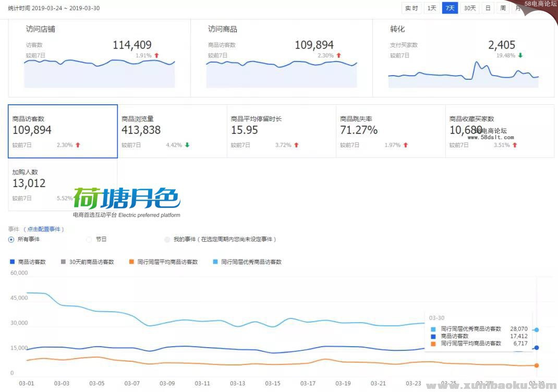558x392 pixels.
Task: Toggle the orange 同行同层平均商品访客数 legend icon
Action: click(132, 262)
